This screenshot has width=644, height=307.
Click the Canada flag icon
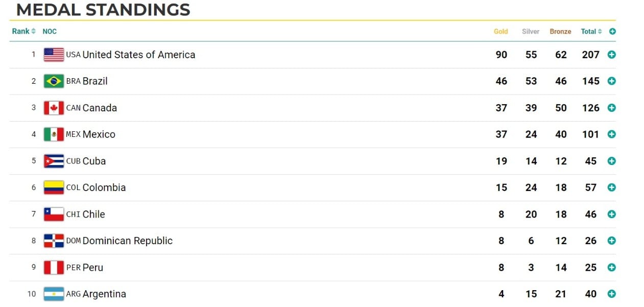point(54,108)
